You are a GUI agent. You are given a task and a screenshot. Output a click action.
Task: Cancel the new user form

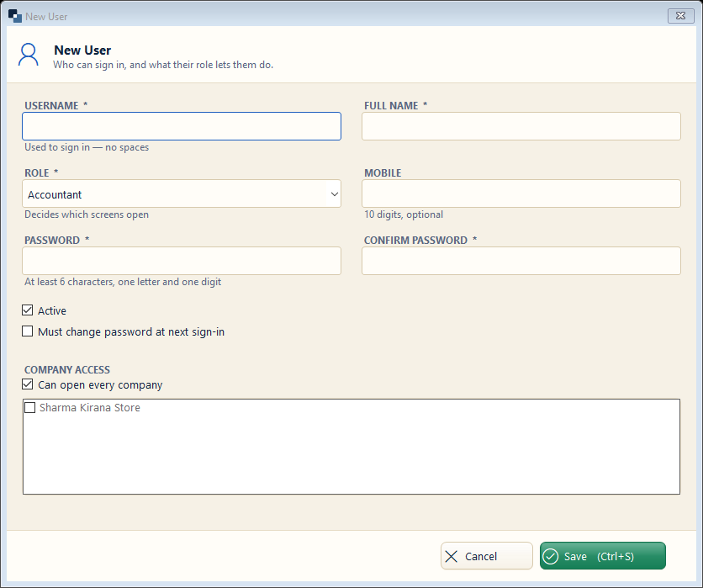[x=486, y=556]
